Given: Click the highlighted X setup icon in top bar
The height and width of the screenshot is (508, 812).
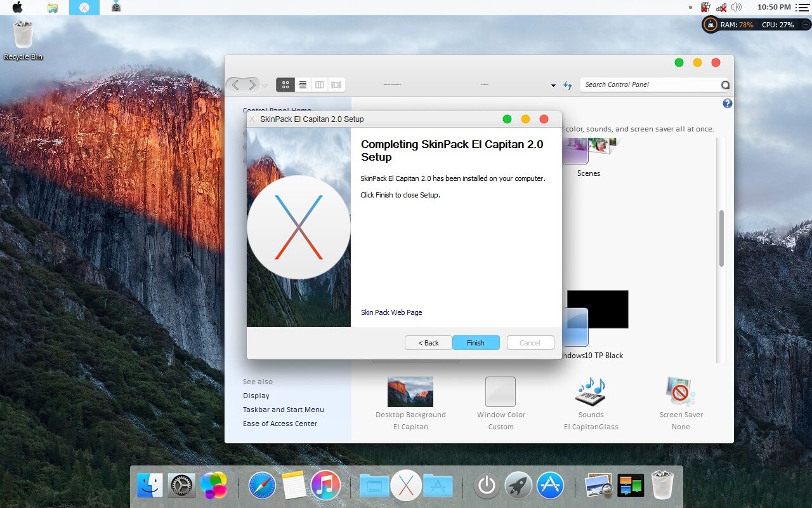Looking at the screenshot, I should click(84, 8).
